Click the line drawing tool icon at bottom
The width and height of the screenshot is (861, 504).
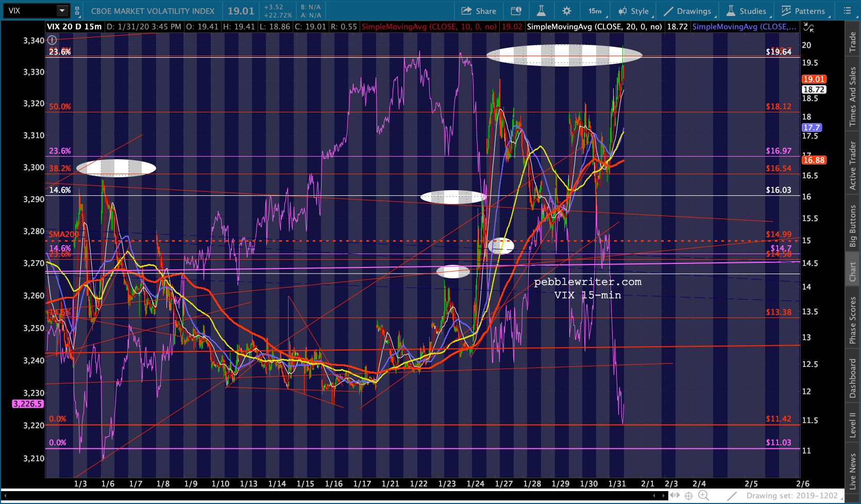[x=732, y=496]
